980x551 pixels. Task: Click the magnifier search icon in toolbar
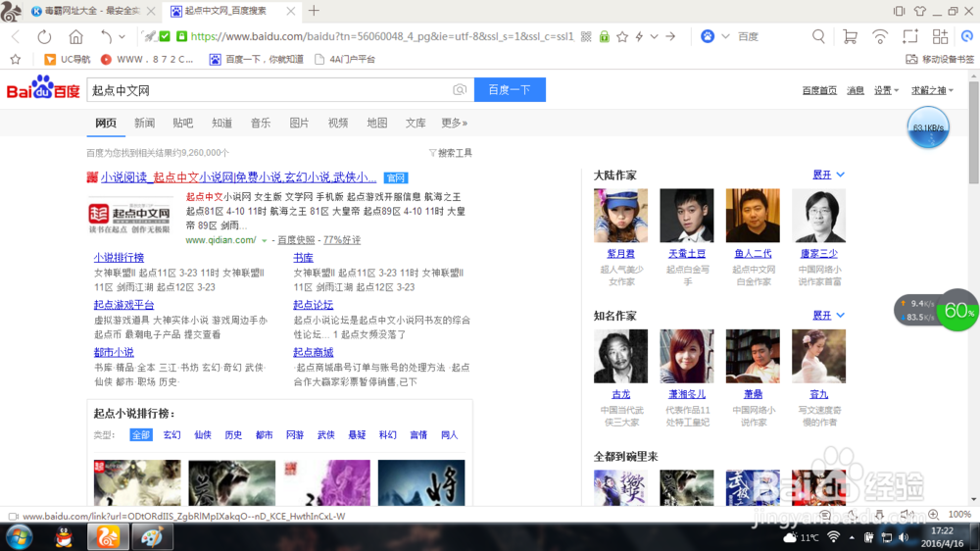(x=818, y=37)
